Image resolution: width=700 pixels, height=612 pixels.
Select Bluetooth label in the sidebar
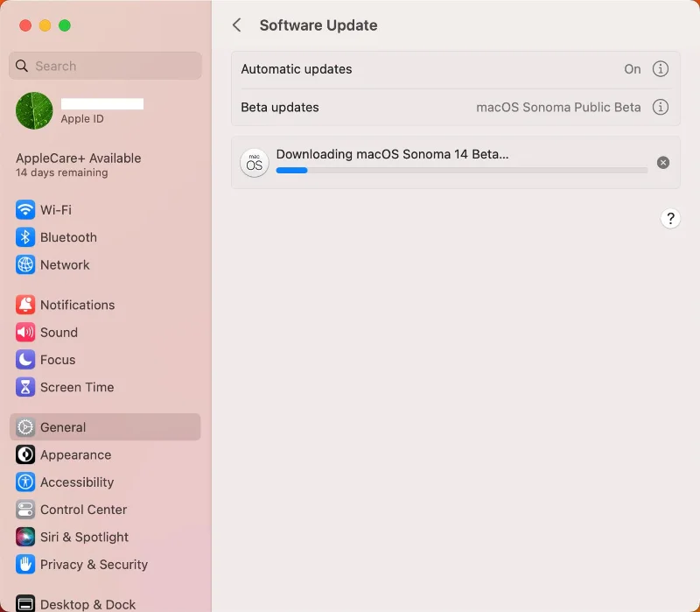click(x=68, y=237)
